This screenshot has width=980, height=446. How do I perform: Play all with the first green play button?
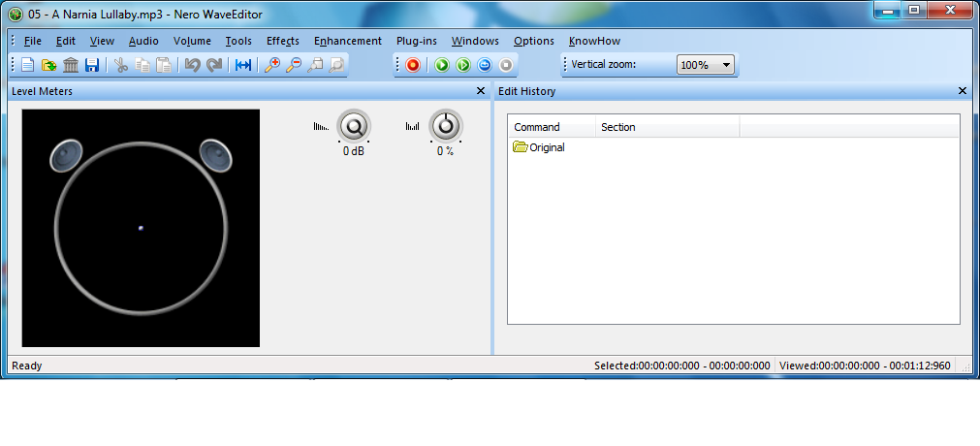coord(442,65)
